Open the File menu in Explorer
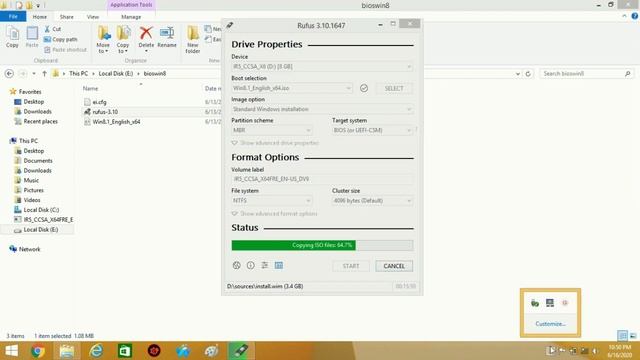 coord(13,16)
